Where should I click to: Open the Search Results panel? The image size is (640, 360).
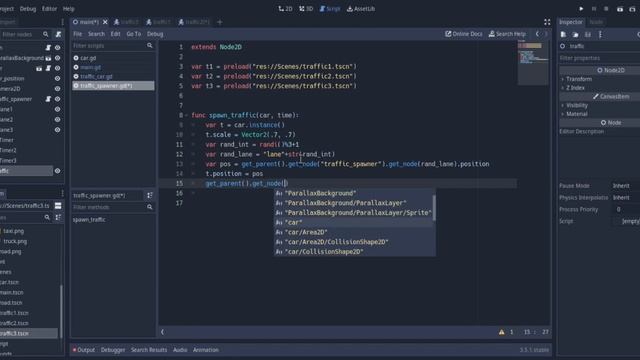click(149, 350)
